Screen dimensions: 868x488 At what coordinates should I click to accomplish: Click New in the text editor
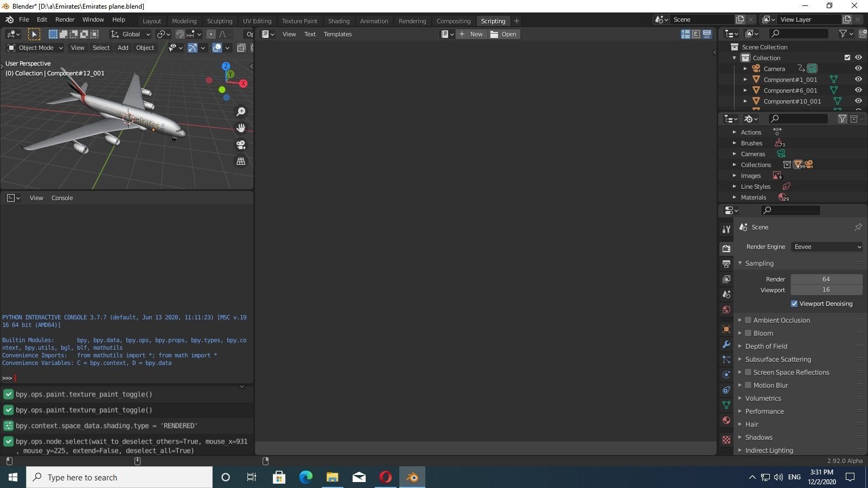click(471, 34)
